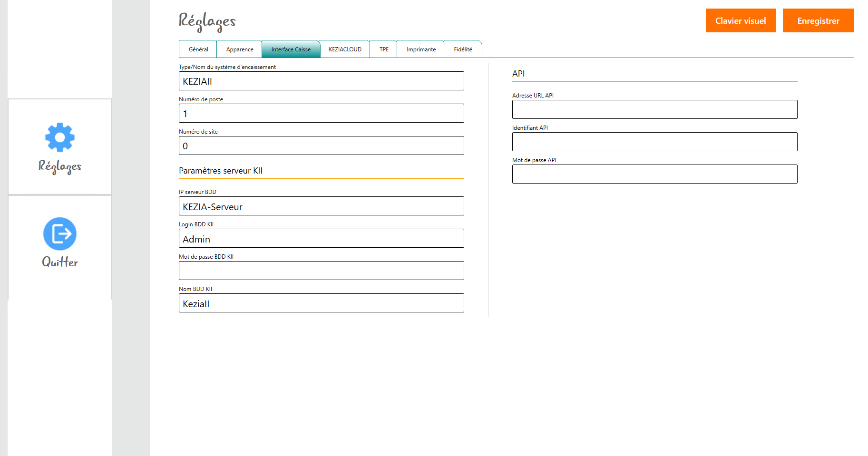The image size is (868, 456).
Task: Select the IP serveur BDD field
Action: (322, 206)
